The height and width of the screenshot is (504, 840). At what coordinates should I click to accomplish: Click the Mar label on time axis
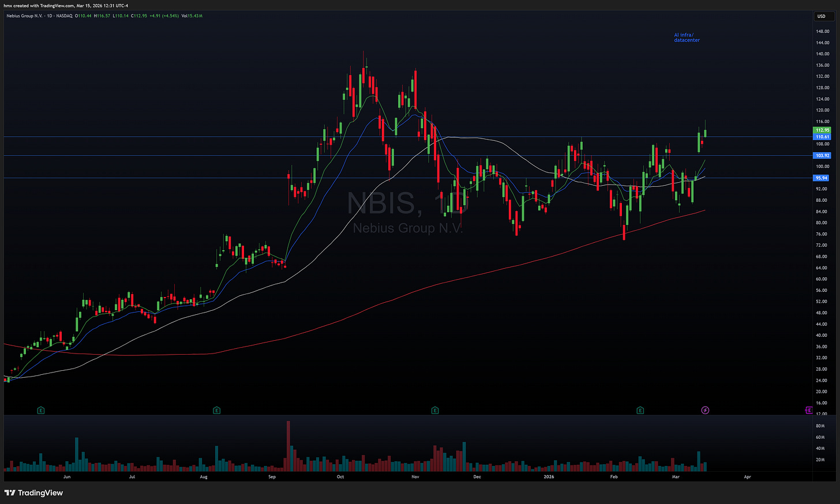click(675, 477)
